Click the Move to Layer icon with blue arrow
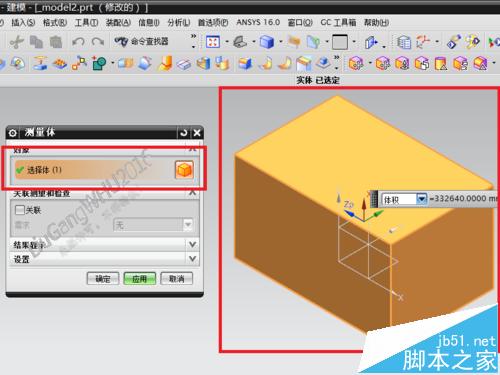 pos(371,42)
